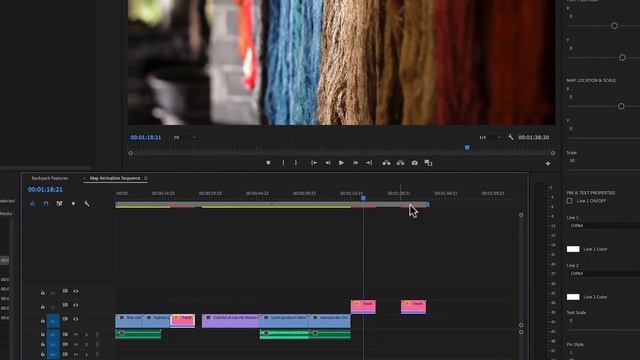Image resolution: width=640 pixels, height=360 pixels.
Task: Click the Go to In point button
Action: [x=314, y=163]
